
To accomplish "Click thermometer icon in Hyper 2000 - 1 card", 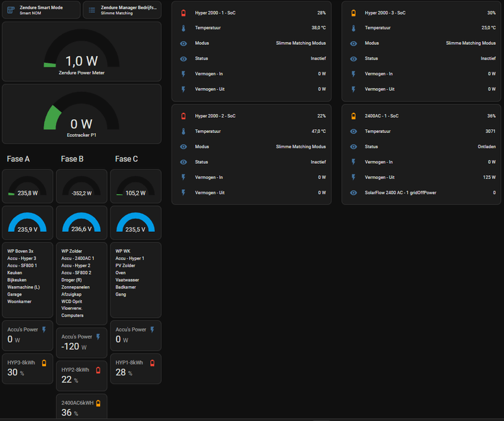I will coord(183,28).
